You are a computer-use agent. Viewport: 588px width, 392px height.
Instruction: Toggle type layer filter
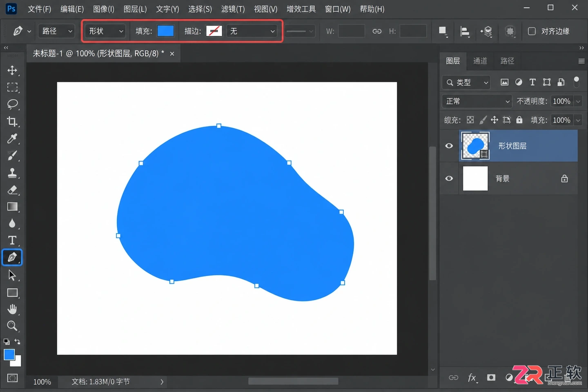(x=532, y=82)
